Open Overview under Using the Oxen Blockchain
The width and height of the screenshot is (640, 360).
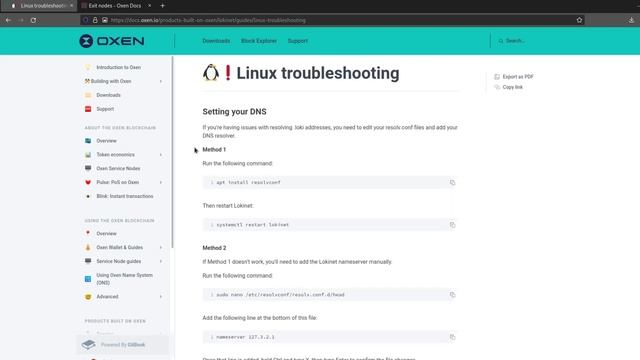(x=106, y=233)
